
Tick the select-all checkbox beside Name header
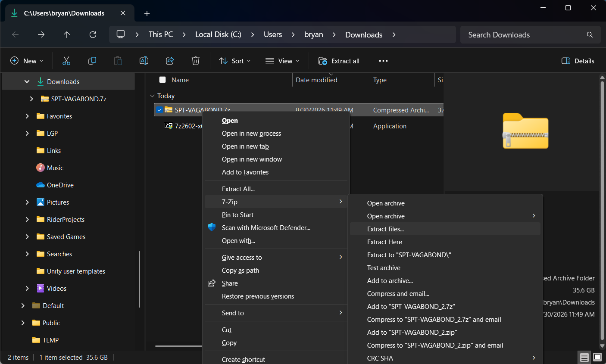pyautogui.click(x=162, y=80)
